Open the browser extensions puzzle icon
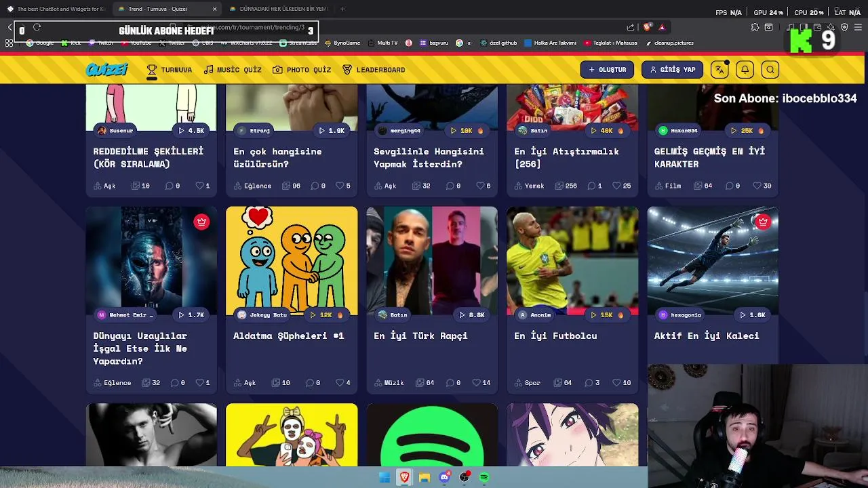Viewport: 868px width, 488px height. coord(755,27)
